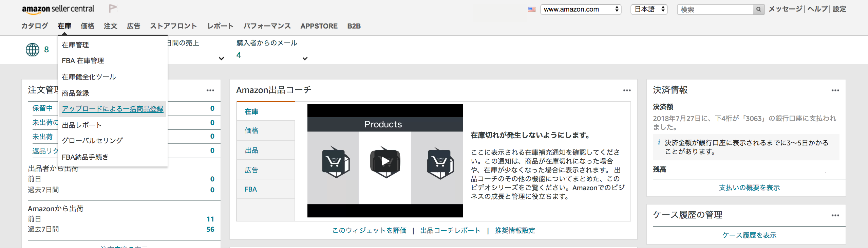The height and width of the screenshot is (248, 868).
Task: Click the count 8 beside the globe
Action: tap(46, 50)
